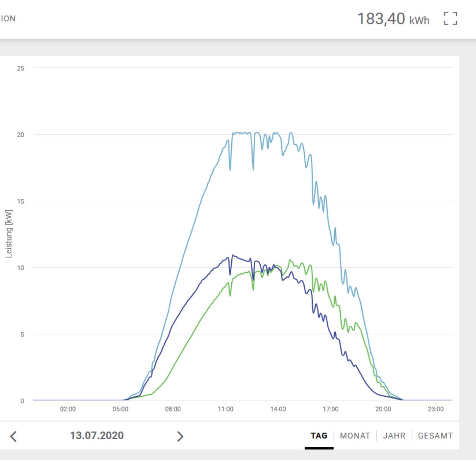Expand the chart to fullscreen
The height and width of the screenshot is (460, 476).
click(x=450, y=18)
